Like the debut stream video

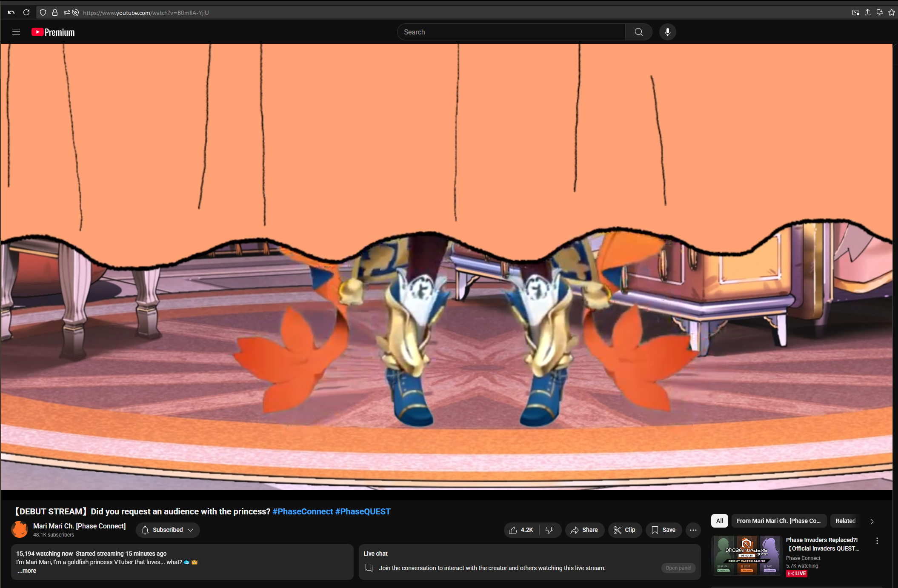[521, 530]
